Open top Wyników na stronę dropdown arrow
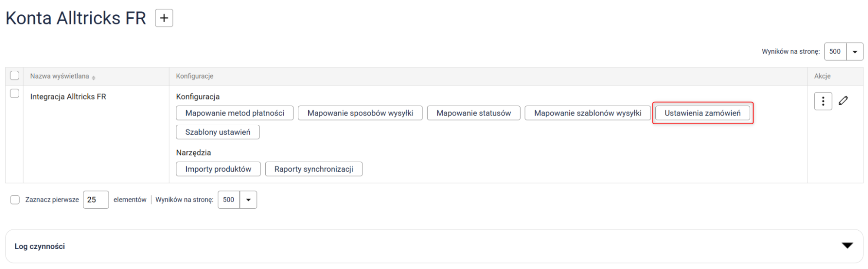This screenshot has width=868, height=269. (x=854, y=52)
